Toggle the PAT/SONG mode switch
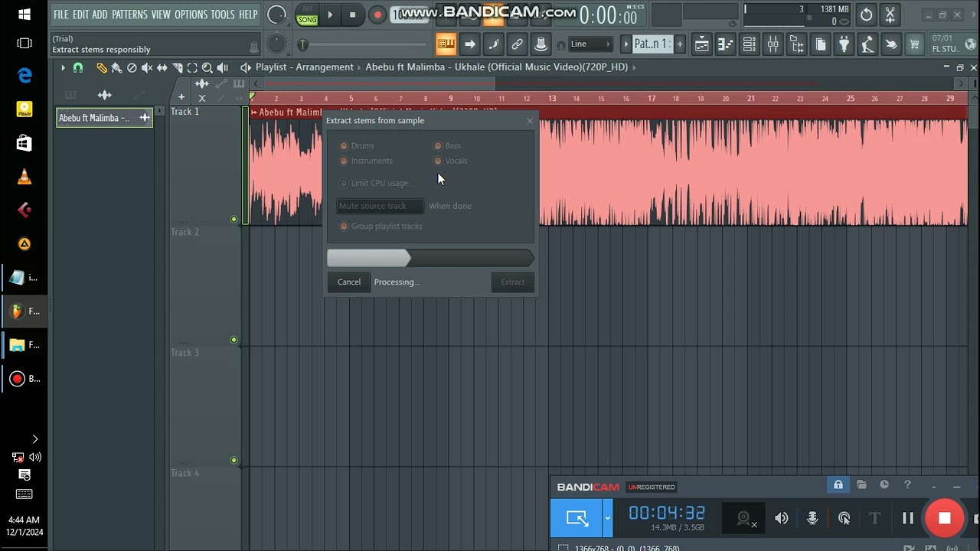980x551 pixels. click(307, 15)
